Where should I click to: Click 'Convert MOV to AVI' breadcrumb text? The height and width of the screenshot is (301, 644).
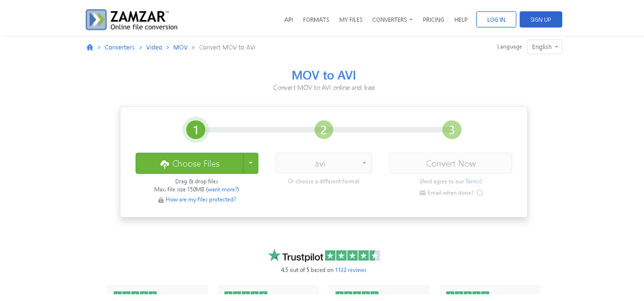227,47
